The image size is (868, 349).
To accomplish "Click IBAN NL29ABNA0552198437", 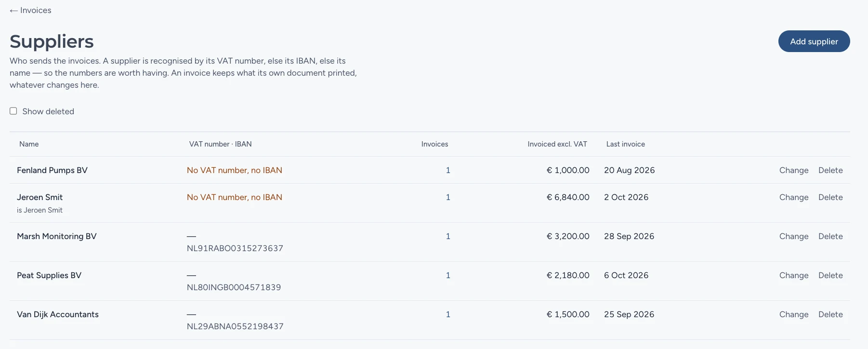I will (235, 326).
